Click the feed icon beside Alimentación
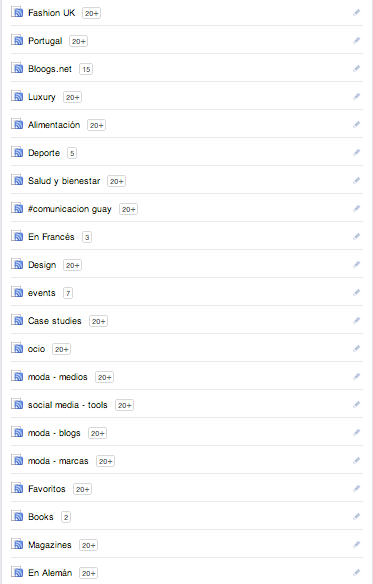 [x=17, y=124]
